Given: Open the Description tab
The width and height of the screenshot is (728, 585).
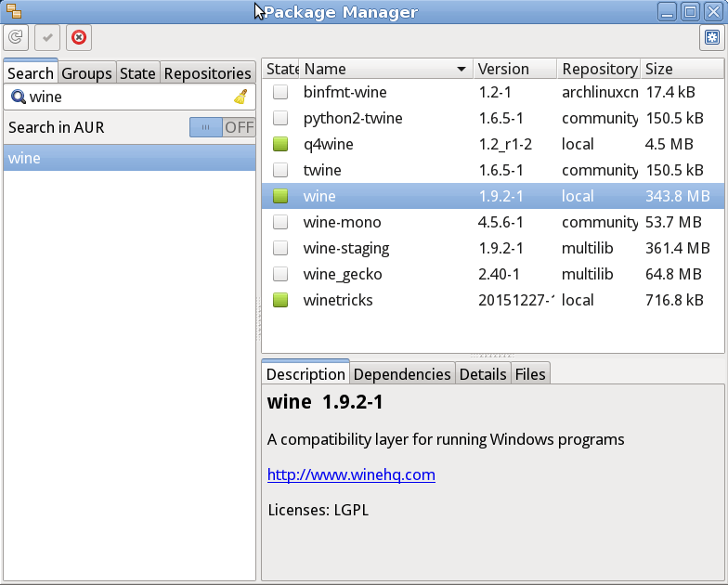Looking at the screenshot, I should pos(305,373).
